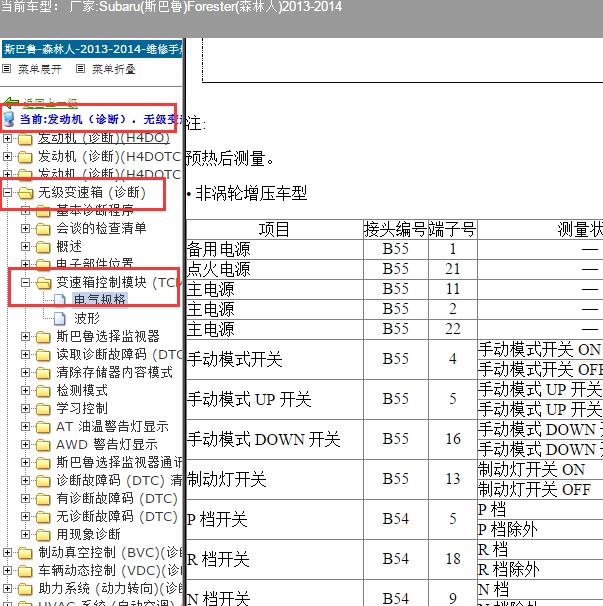
Task: Click the P 档开关 table cell
Action: coord(274,520)
